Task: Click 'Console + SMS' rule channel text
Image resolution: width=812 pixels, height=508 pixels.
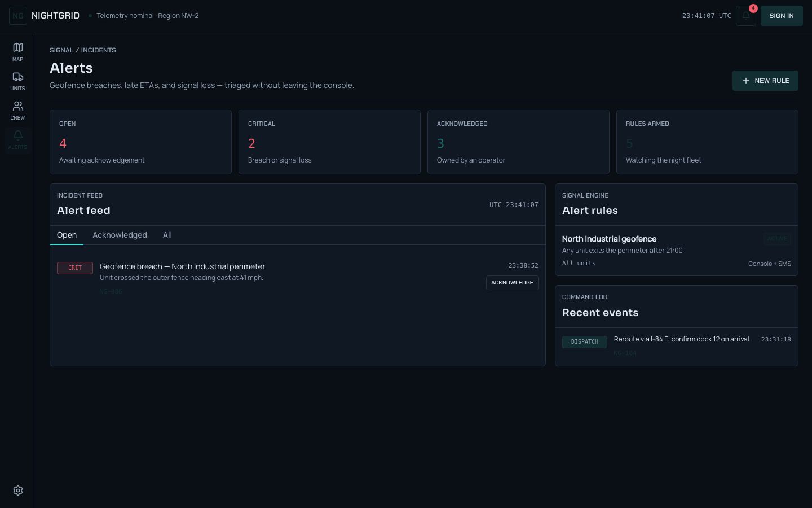Action: point(770,264)
